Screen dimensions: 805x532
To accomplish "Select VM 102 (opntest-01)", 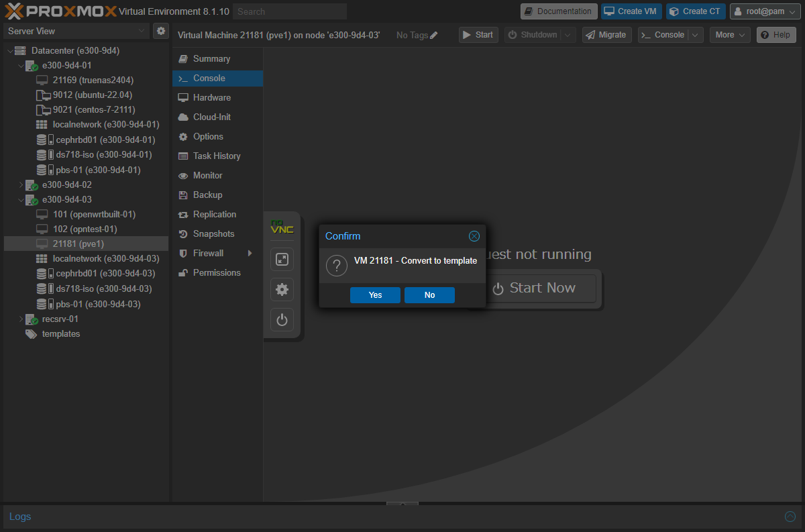I will pos(87,229).
